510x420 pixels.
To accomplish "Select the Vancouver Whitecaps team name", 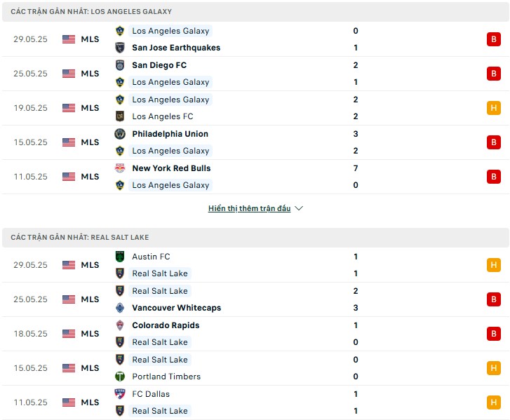I will click(177, 308).
